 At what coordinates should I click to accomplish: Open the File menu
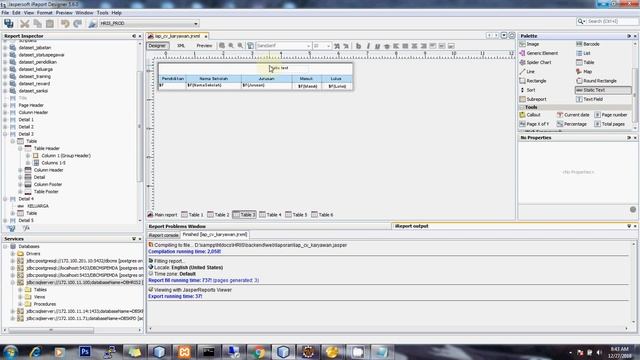(5, 13)
